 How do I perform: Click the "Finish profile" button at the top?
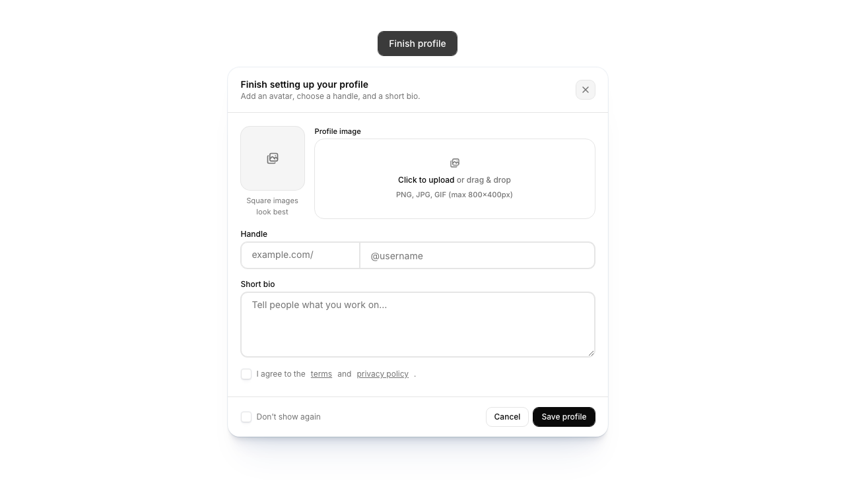(x=417, y=44)
